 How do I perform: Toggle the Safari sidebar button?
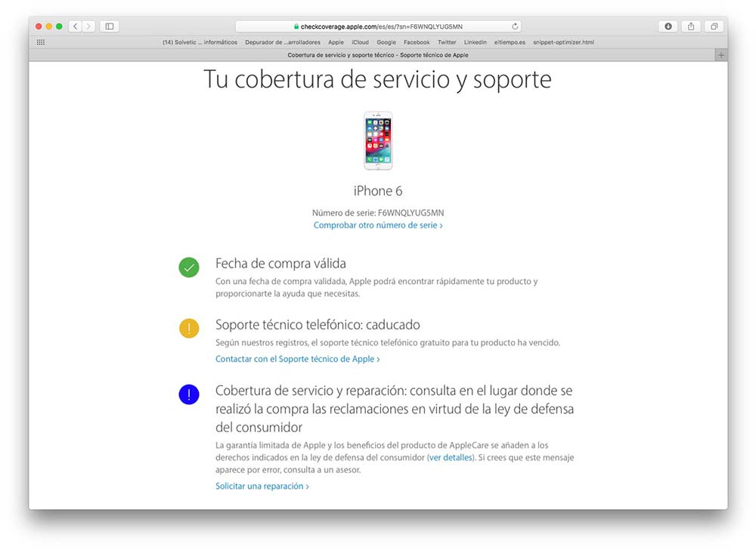point(110,26)
